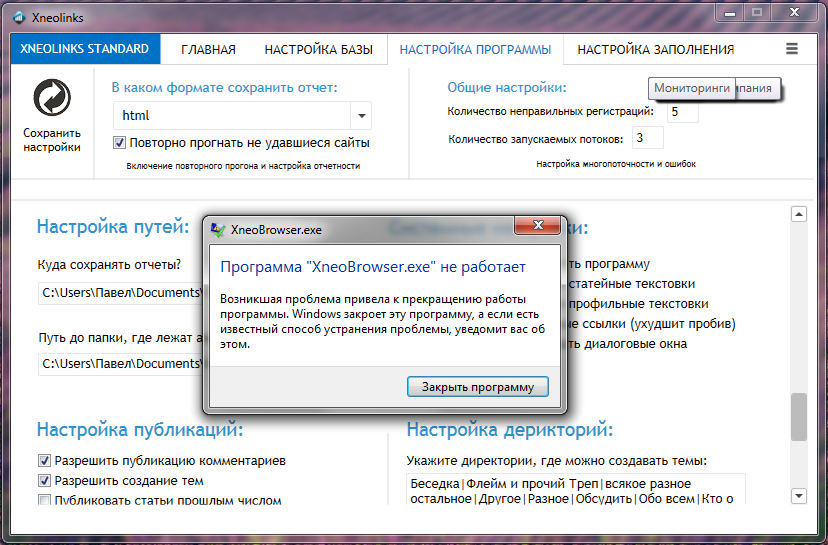Screen dimensions: 828x545
Task: Toggle 'Повторно прогнать не удавшиеся сайты' checkbox
Action: coord(119,143)
